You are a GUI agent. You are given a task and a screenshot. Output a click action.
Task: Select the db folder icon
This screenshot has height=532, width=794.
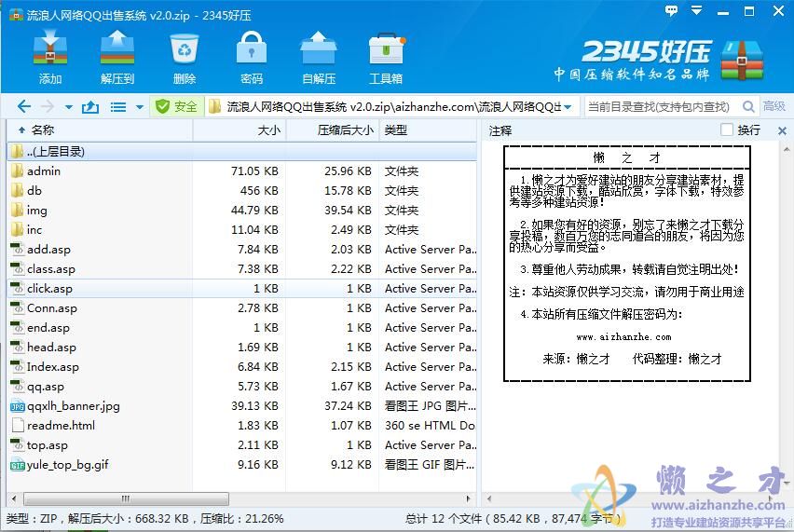[x=17, y=190]
